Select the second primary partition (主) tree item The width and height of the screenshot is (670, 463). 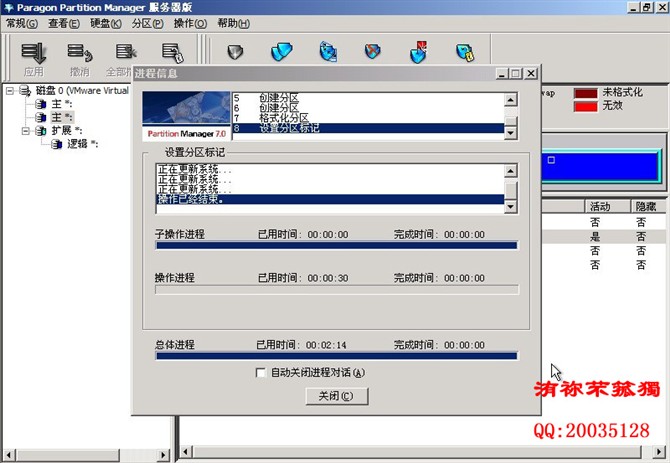tap(62, 117)
